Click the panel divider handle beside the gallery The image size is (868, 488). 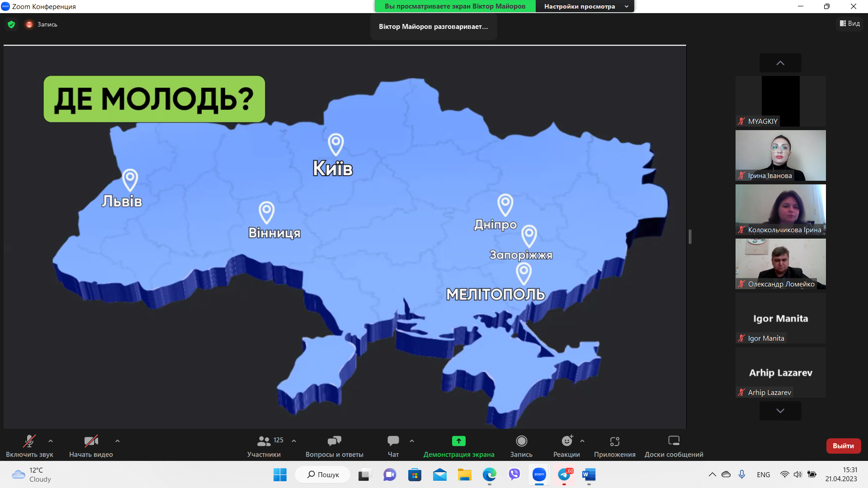(x=690, y=236)
